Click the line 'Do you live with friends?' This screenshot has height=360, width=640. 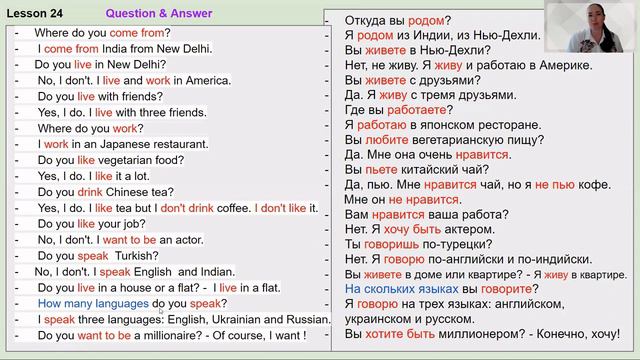pos(100,96)
